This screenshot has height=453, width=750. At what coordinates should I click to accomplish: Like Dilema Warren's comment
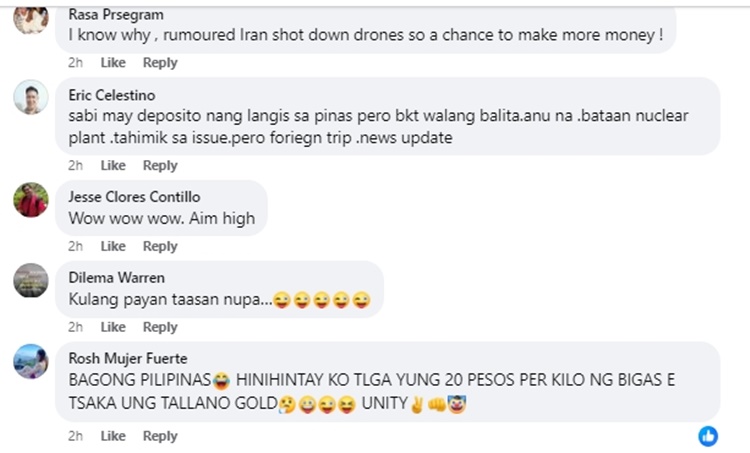click(113, 327)
